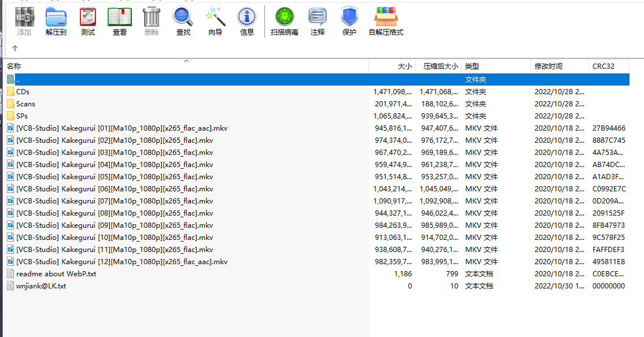Select Kakegurui episode 06 mkv file
The height and width of the screenshot is (337, 644).
(x=115, y=189)
